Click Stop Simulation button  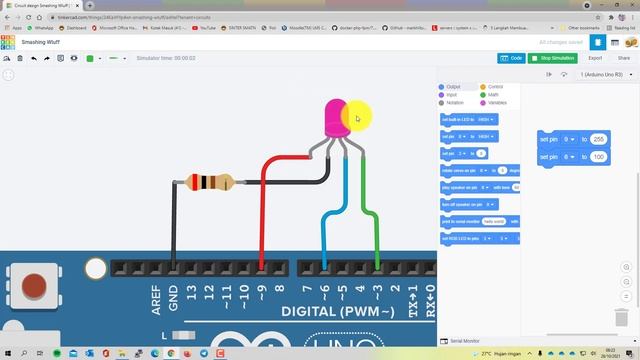pyautogui.click(x=553, y=58)
